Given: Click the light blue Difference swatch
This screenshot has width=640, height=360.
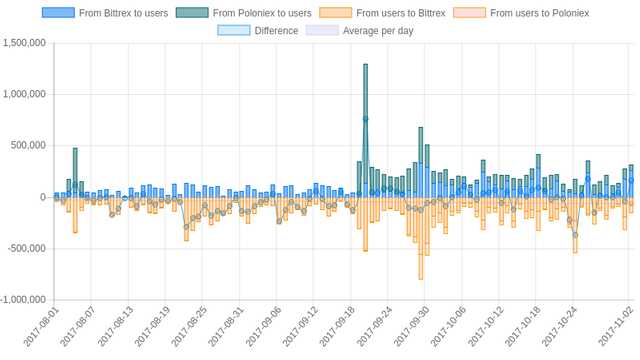Looking at the screenshot, I should [x=233, y=30].
